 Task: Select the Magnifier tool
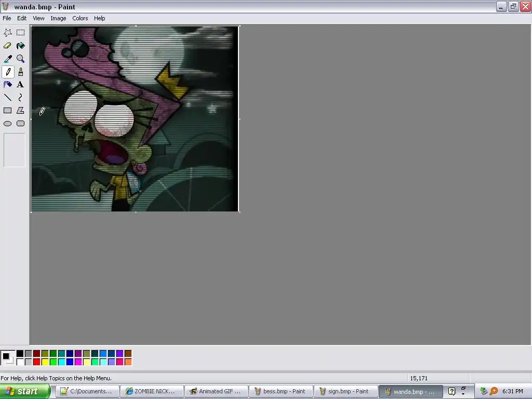point(21,59)
